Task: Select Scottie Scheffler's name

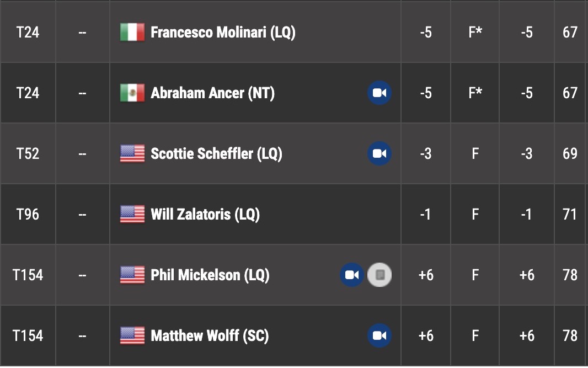Action: (x=216, y=153)
